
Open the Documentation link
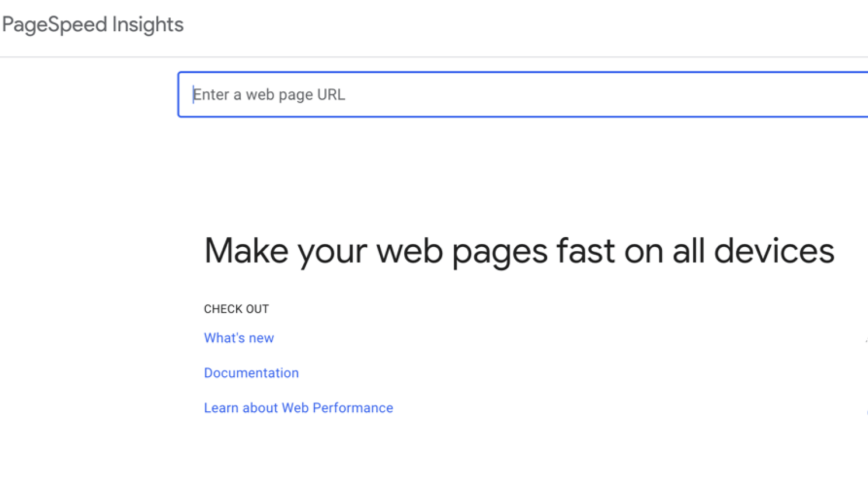click(x=251, y=373)
